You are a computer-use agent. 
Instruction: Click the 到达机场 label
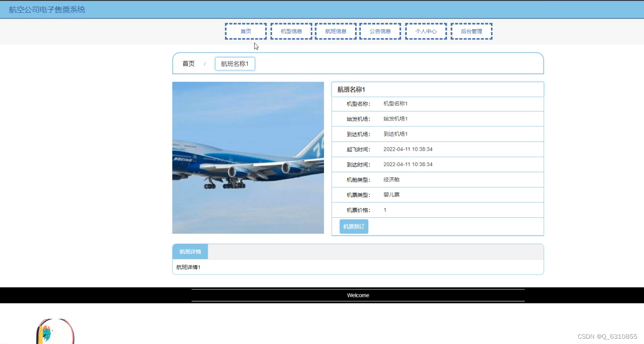[358, 134]
